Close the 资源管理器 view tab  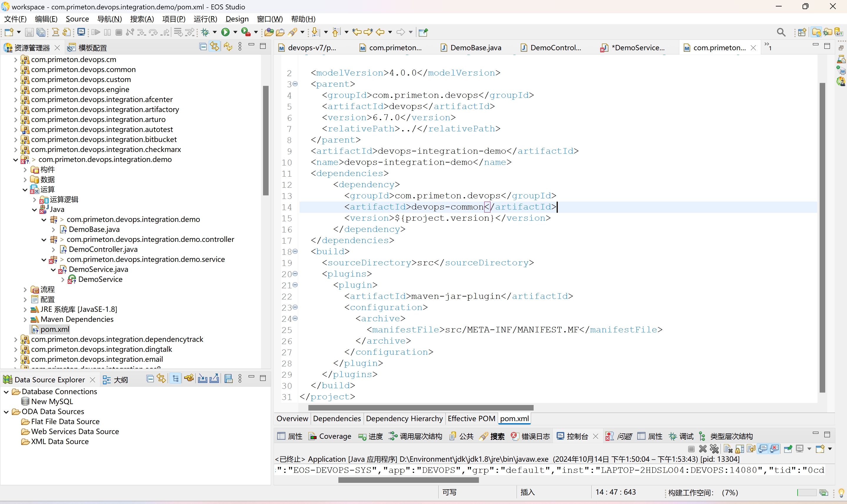pos(57,48)
